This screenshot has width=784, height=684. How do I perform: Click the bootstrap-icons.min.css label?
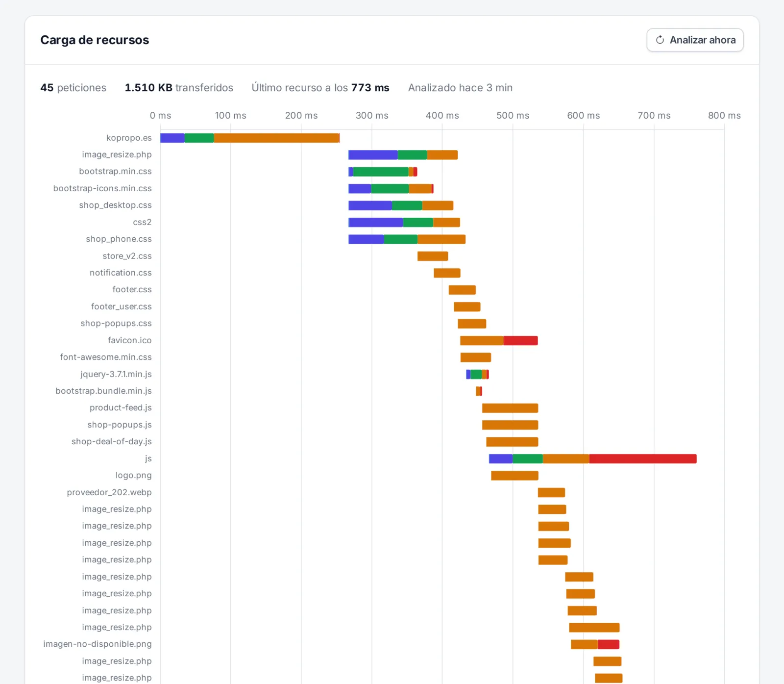tap(102, 188)
